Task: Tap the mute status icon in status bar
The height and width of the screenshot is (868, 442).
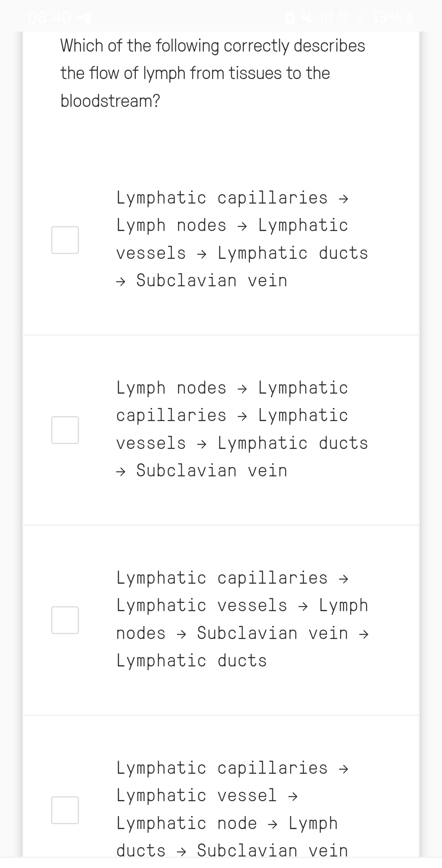Action: pos(306,18)
